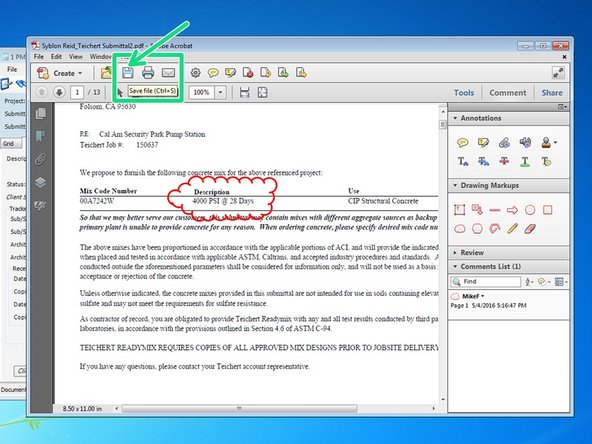
Task: Select the Sticky Note tool in Annotations
Action: pos(463,142)
